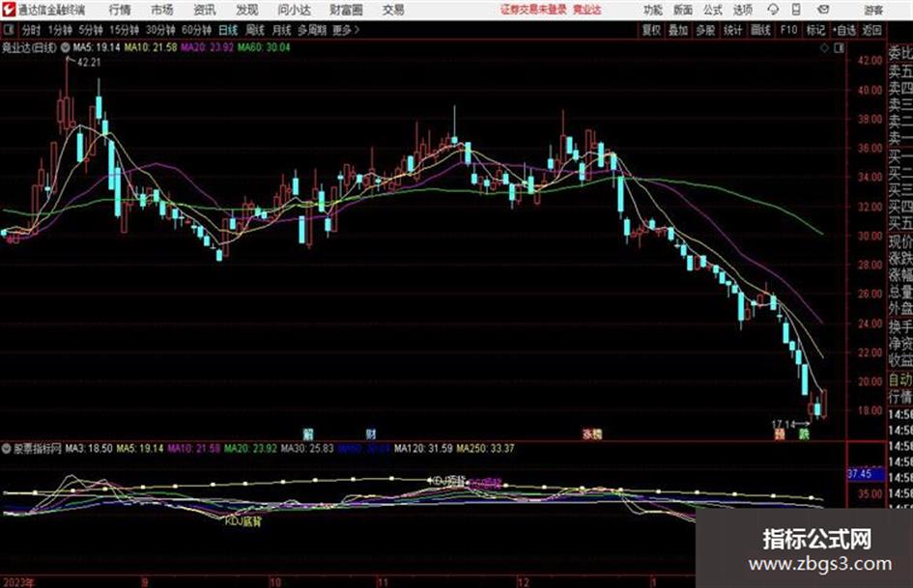This screenshot has height=588, width=913.
Task: Click the MA10: 21.58 indicator label
Action: click(151, 47)
